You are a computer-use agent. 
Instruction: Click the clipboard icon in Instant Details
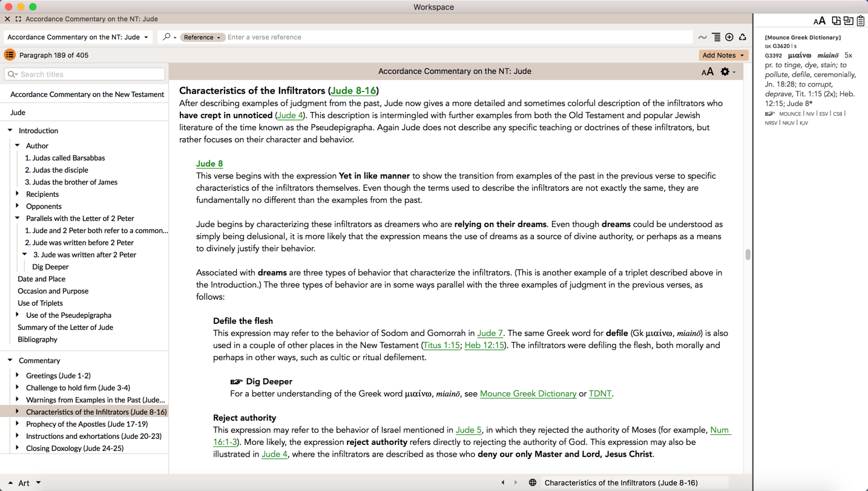(x=861, y=21)
